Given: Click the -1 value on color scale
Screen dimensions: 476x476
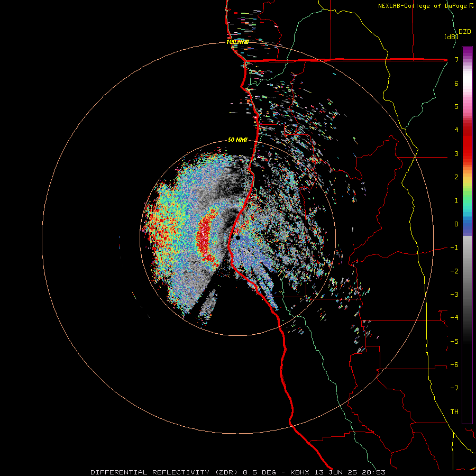Looking at the screenshot, I should click(454, 248).
